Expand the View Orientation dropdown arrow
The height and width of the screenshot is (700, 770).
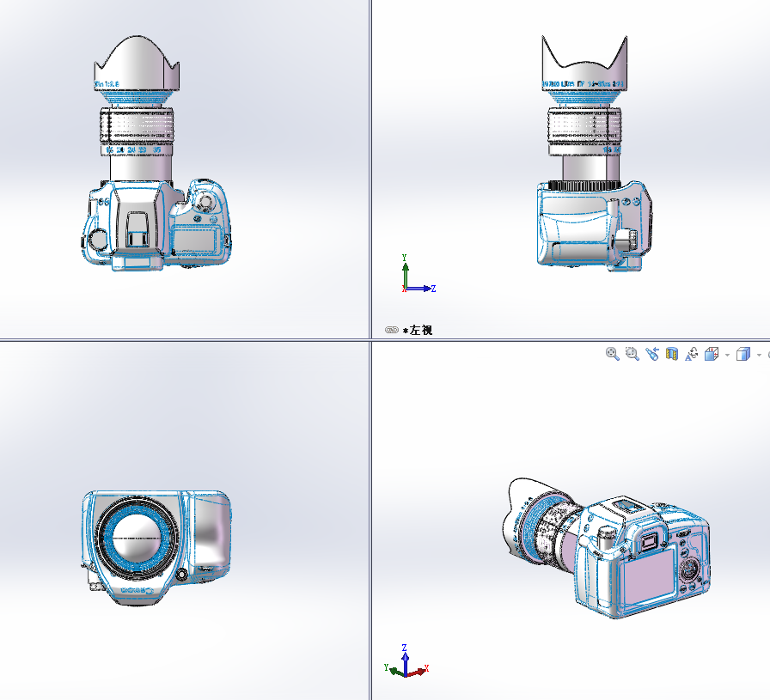(x=727, y=355)
